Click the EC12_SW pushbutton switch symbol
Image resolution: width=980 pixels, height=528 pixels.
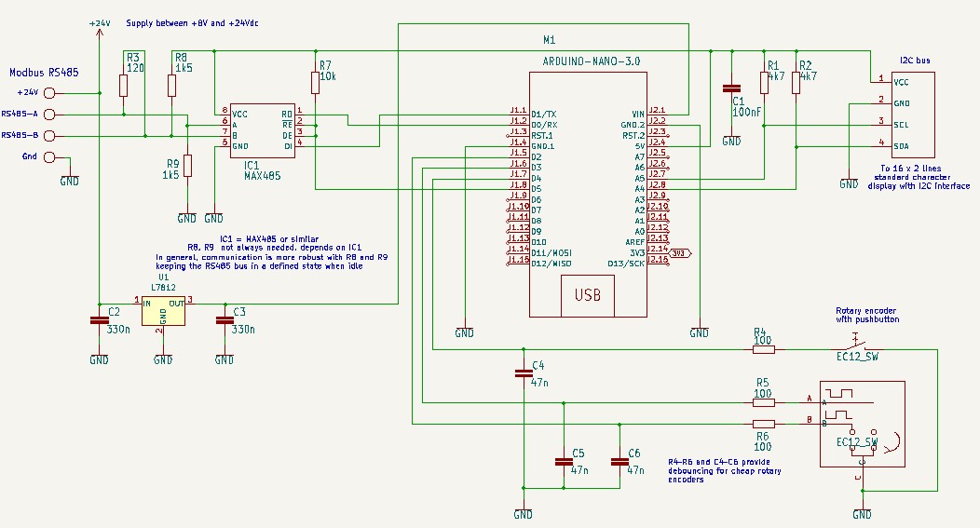point(857,343)
